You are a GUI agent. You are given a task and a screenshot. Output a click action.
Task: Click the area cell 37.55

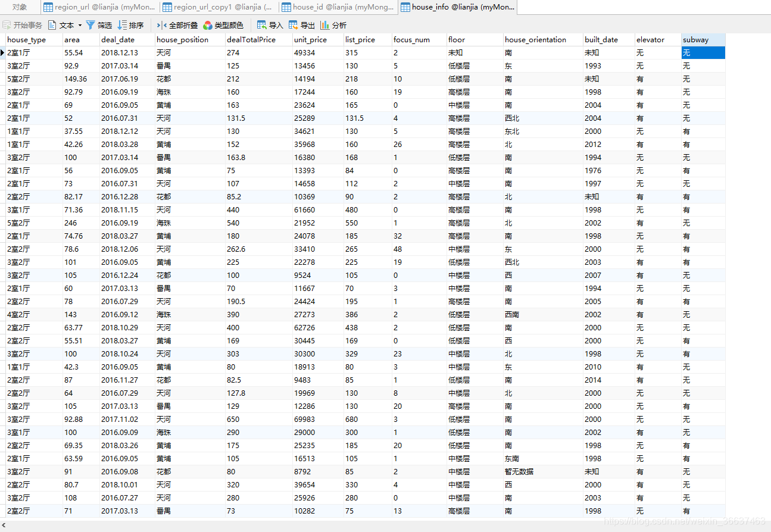pyautogui.click(x=81, y=132)
